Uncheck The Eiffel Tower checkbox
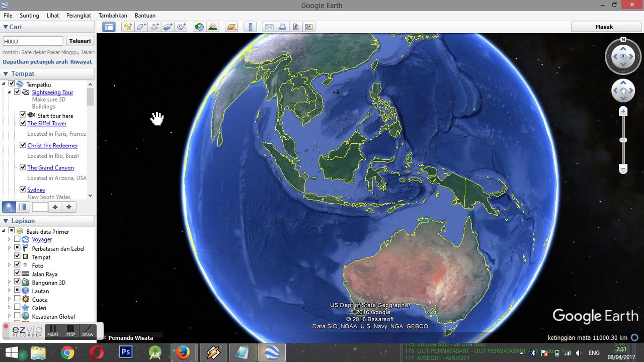644x362 pixels. (x=23, y=123)
